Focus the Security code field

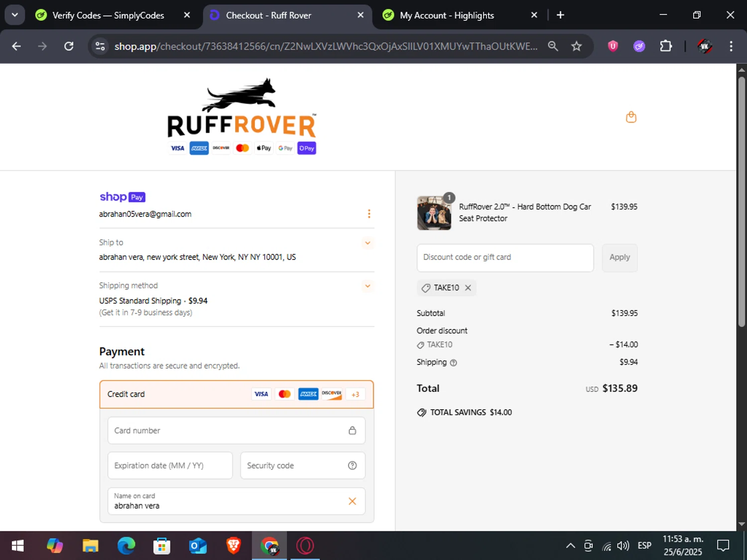coord(302,465)
